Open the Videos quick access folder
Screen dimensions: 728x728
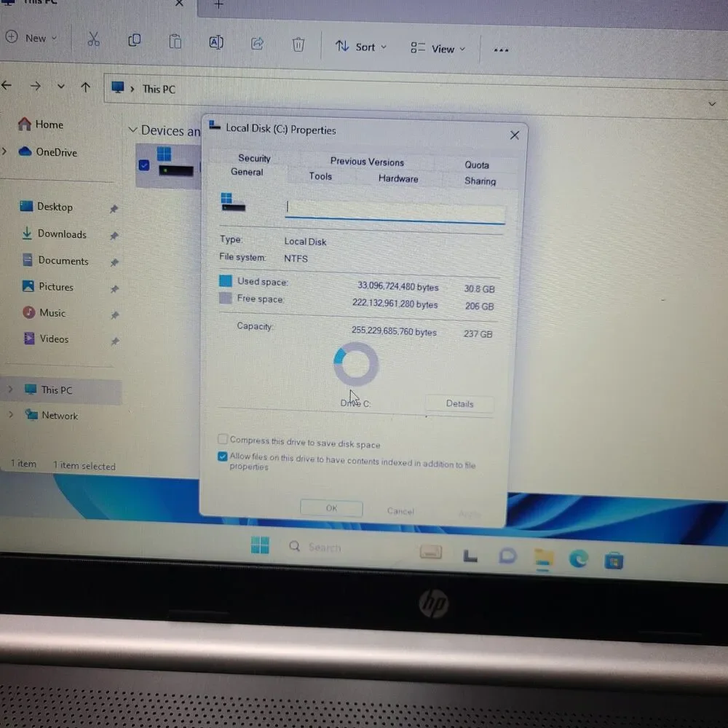click(46, 339)
